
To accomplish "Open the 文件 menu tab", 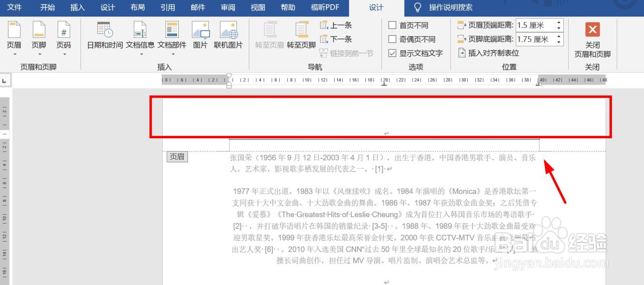I will pos(14,7).
